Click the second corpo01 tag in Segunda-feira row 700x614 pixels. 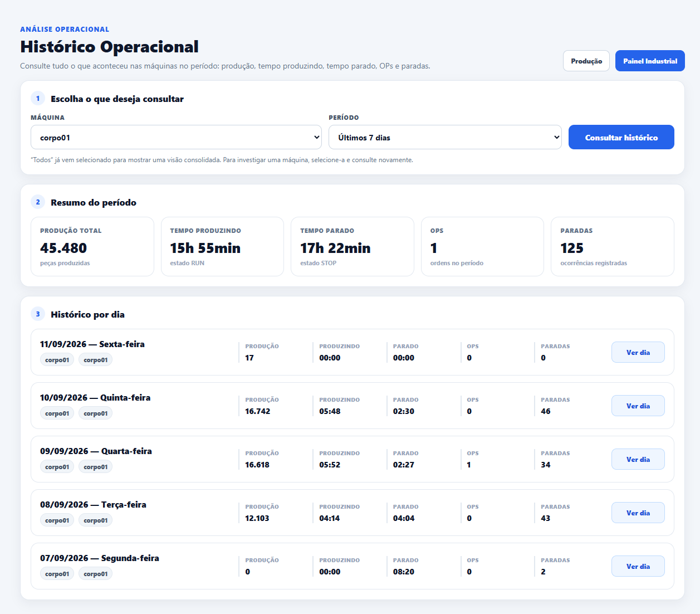[95, 574]
